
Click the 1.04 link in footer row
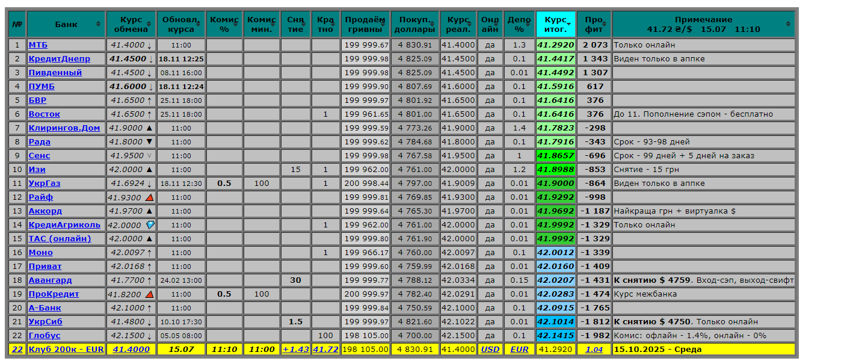[x=594, y=350]
